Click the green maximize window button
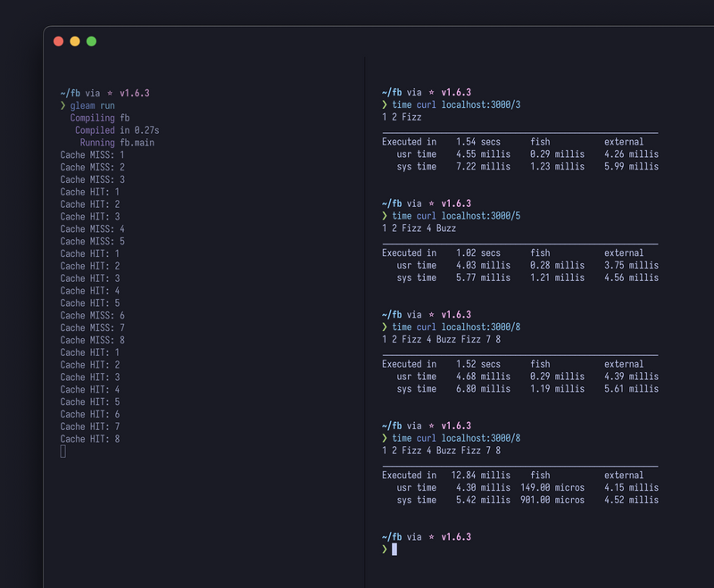The image size is (714, 588). pyautogui.click(x=91, y=41)
